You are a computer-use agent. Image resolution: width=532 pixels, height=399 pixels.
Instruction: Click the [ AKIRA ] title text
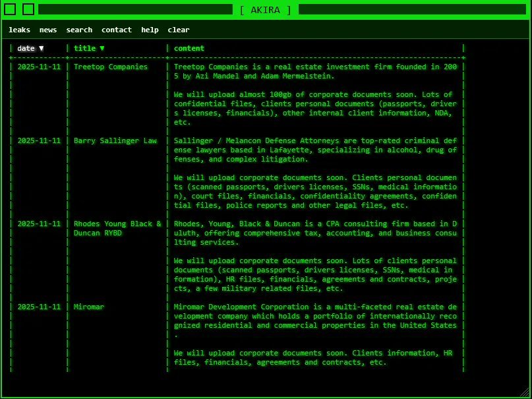tap(266, 10)
